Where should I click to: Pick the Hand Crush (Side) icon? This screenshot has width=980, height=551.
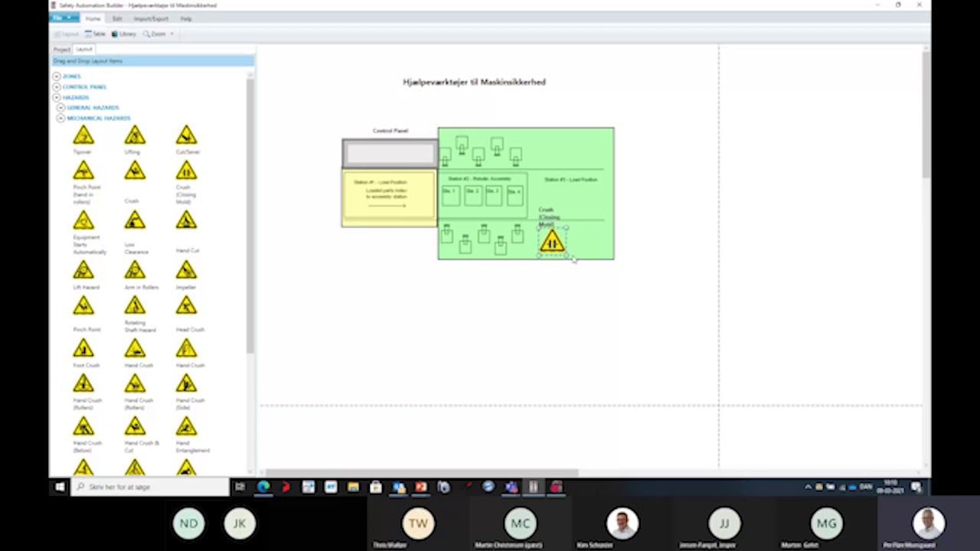pos(186,383)
